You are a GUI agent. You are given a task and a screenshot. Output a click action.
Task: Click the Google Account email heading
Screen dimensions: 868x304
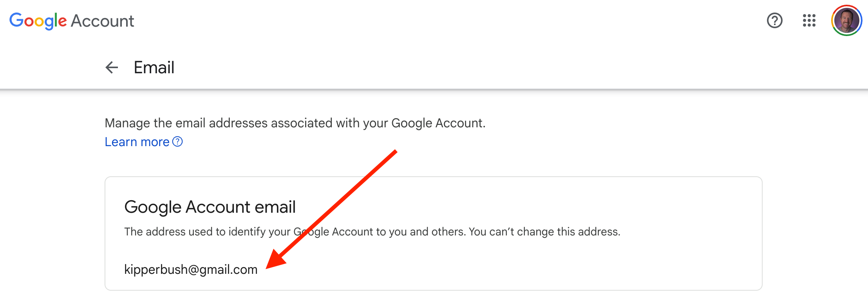[210, 207]
